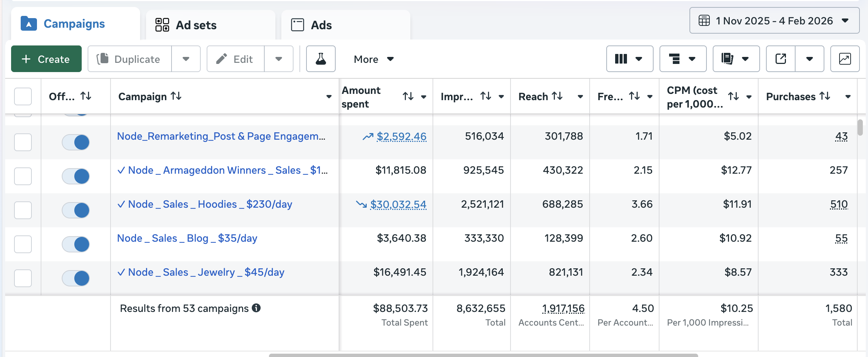Select all campaigns with header checkbox
868x357 pixels.
23,96
